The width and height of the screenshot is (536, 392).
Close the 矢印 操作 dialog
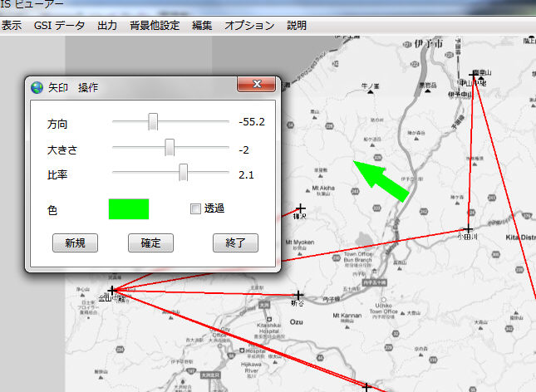coord(257,85)
